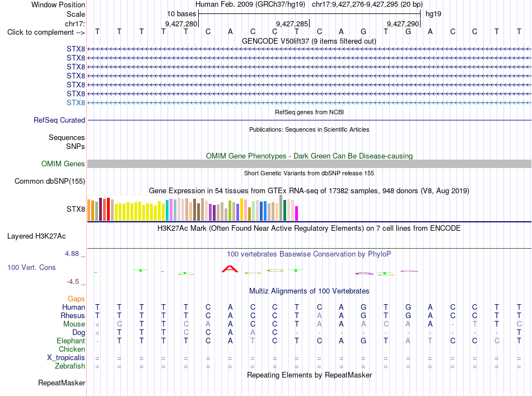Click the PhyloP Basewise Conservation title
This screenshot has width=532, height=396.
pos(309,254)
